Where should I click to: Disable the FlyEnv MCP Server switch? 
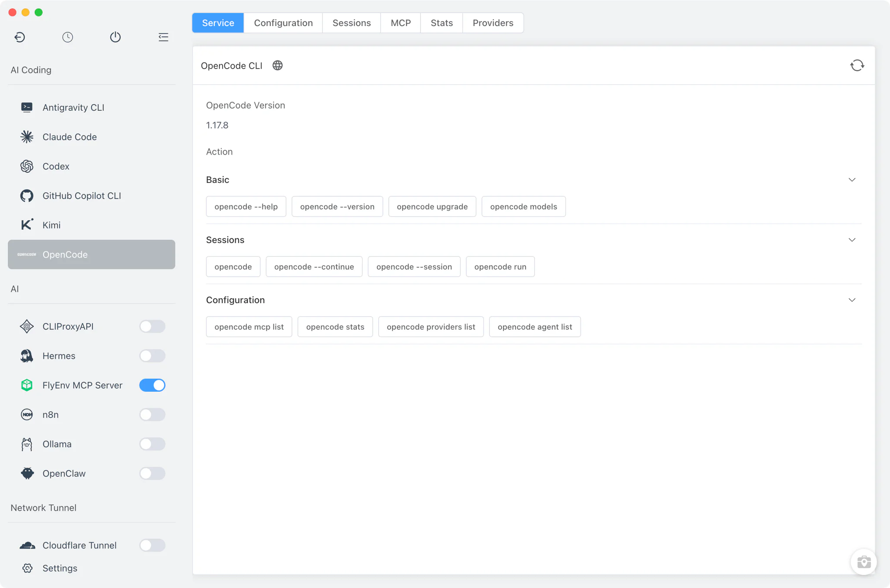pyautogui.click(x=152, y=385)
